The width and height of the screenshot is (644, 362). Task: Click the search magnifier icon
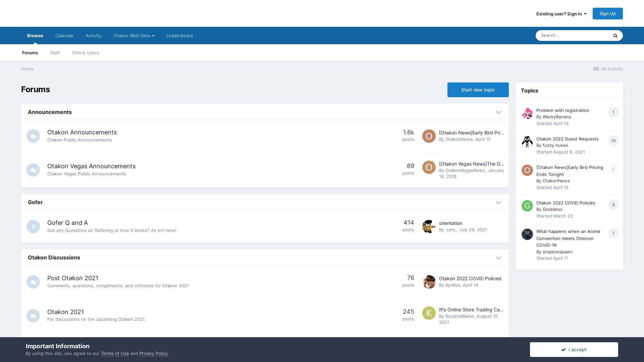615,36
